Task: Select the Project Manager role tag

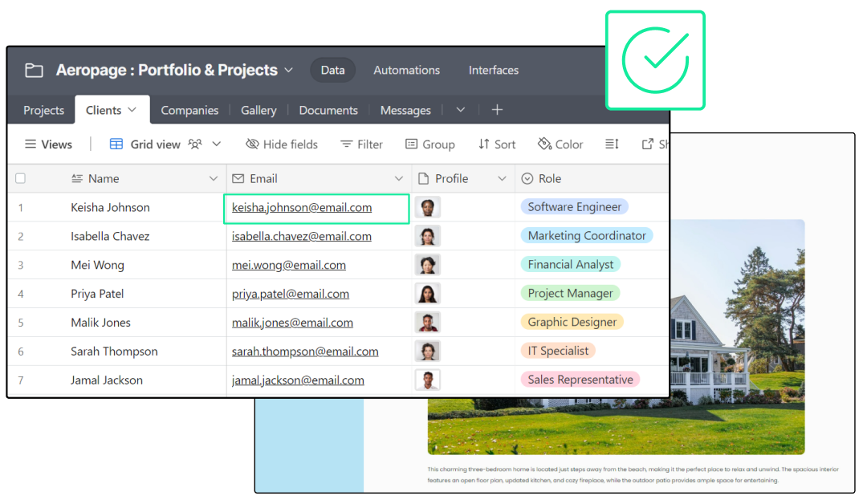Action: (570, 293)
